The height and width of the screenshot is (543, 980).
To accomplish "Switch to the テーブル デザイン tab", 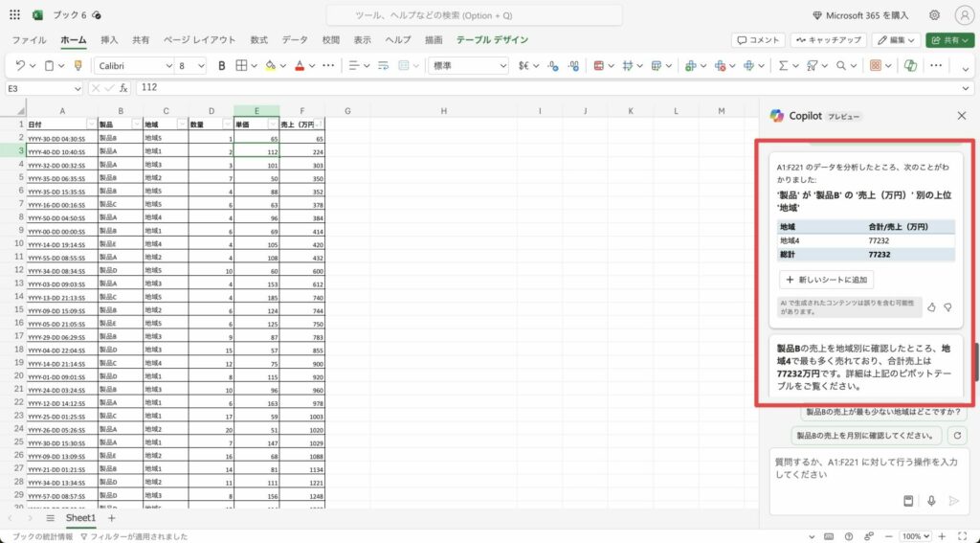I will 493,40.
